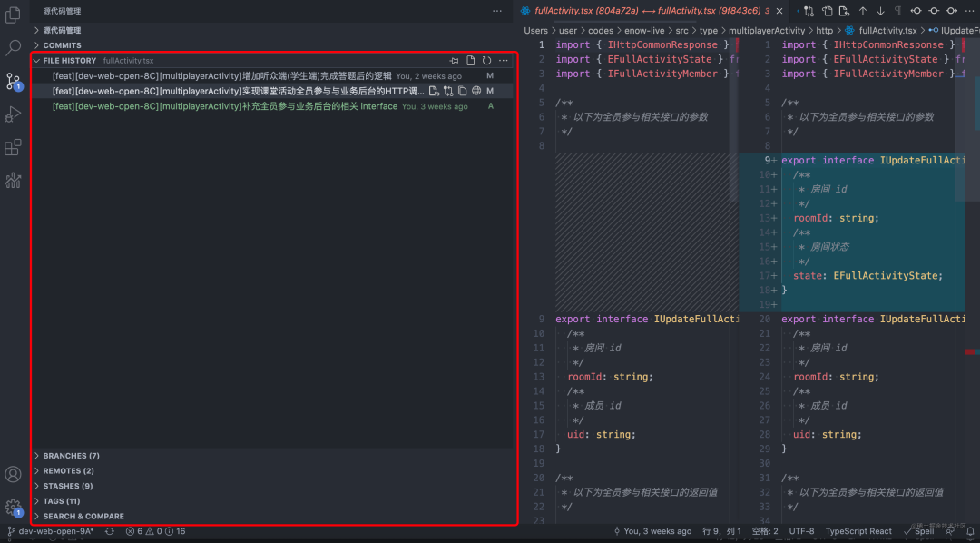Screen dimensions: 980x543
Task: Open the Extensions view in activity bar
Action: (x=13, y=148)
